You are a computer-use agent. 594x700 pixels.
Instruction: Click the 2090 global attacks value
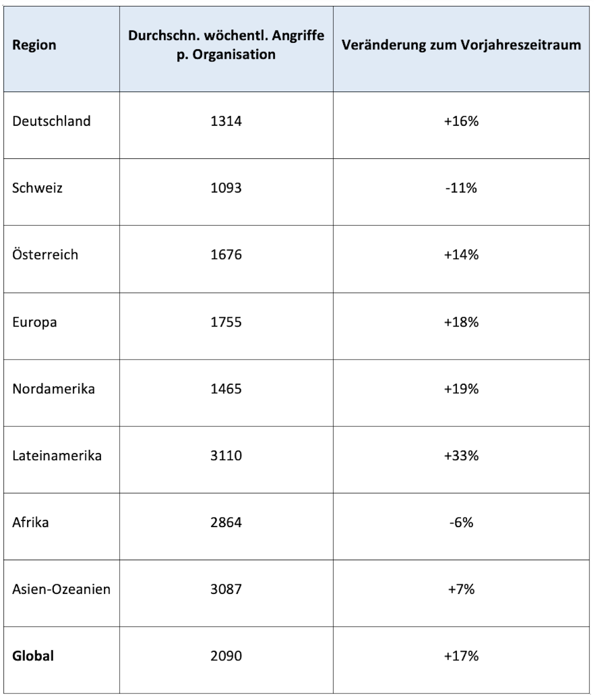tap(226, 656)
